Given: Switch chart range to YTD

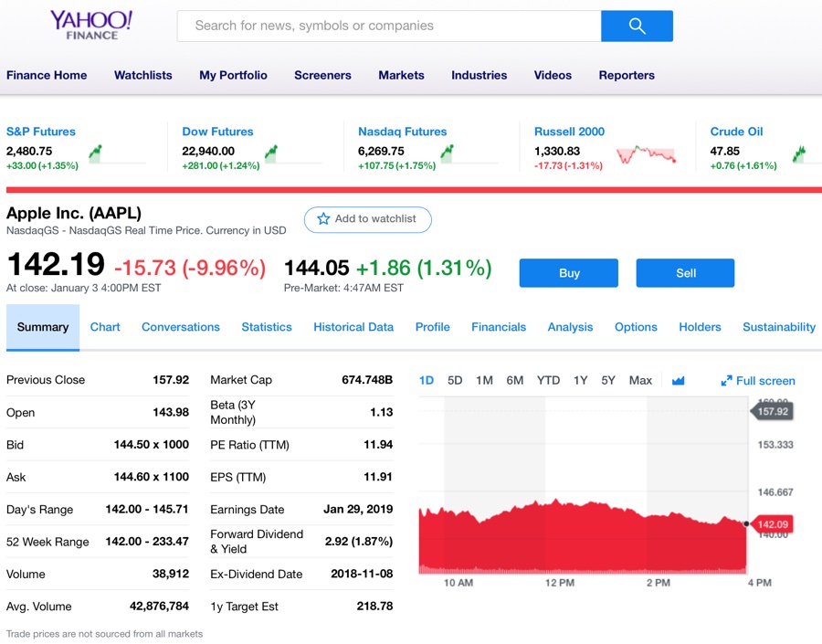Looking at the screenshot, I should [548, 380].
